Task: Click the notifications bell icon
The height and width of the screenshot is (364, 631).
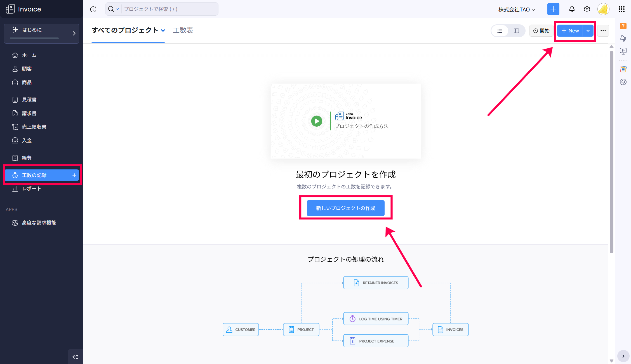Action: pos(572,9)
